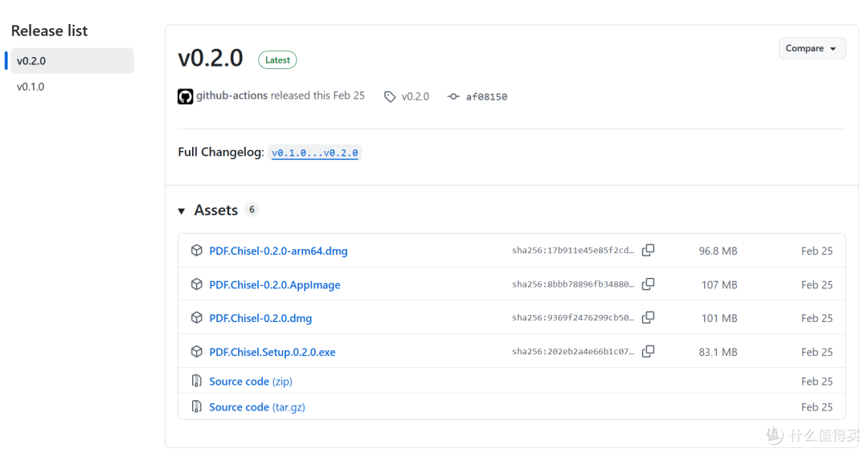The image size is (868, 453).
Task: Collapse the Assets section triangle
Action: click(181, 210)
